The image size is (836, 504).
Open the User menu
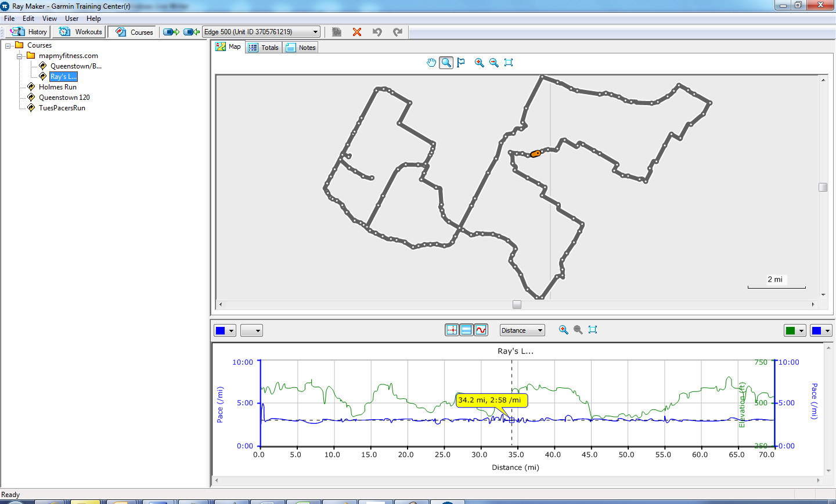pyautogui.click(x=71, y=19)
